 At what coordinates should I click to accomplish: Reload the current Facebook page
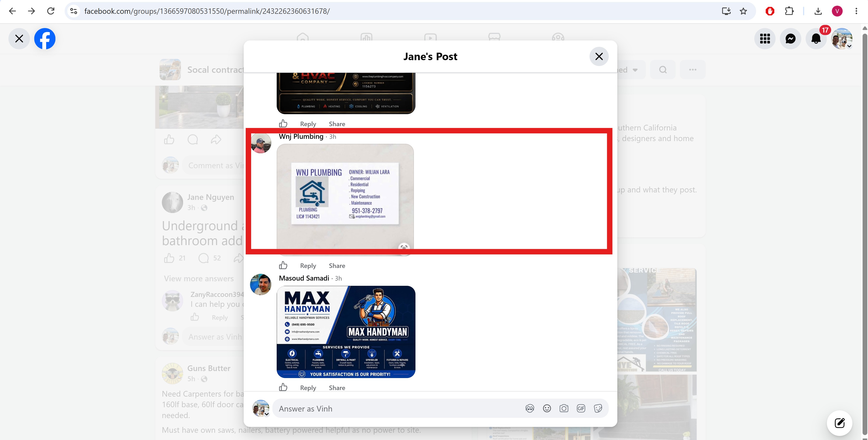tap(51, 11)
